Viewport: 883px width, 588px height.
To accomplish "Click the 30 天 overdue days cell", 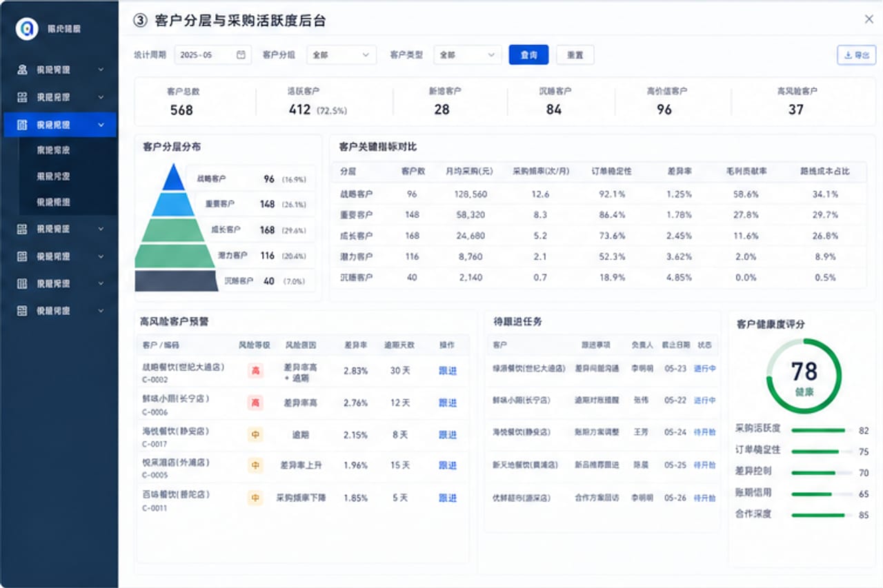I will [x=400, y=371].
